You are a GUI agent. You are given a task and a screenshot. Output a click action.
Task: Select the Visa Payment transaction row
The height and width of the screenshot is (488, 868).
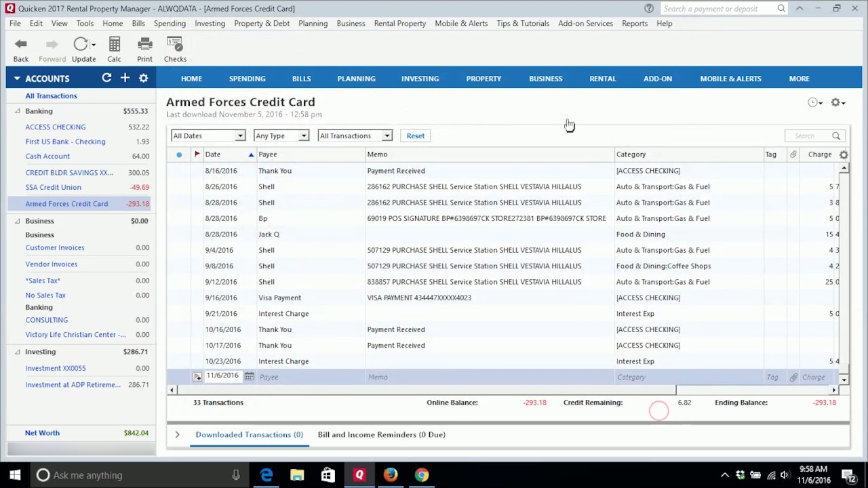point(502,298)
